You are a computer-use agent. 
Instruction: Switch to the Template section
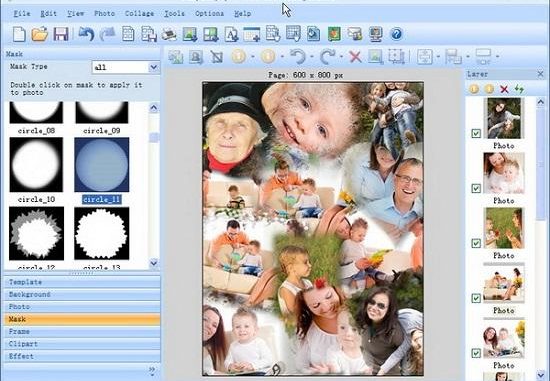click(x=82, y=282)
